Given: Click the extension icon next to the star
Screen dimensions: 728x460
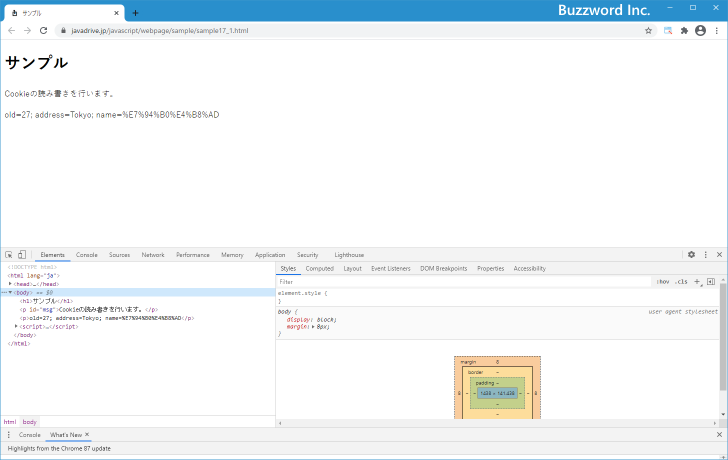Looking at the screenshot, I should (x=668, y=31).
